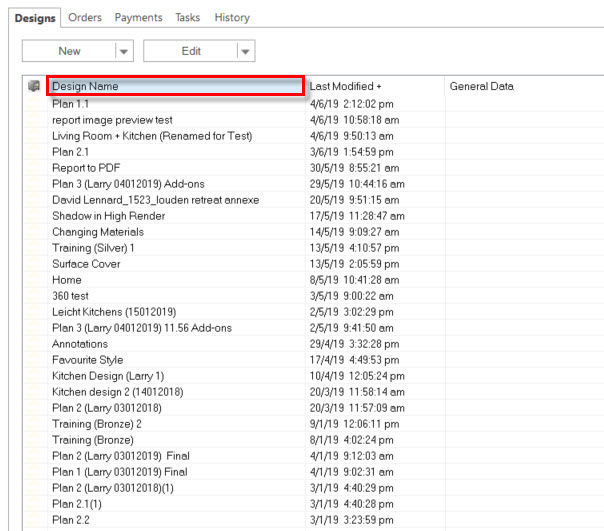
Task: Select the 'Surface Cover' design
Action: 86,264
